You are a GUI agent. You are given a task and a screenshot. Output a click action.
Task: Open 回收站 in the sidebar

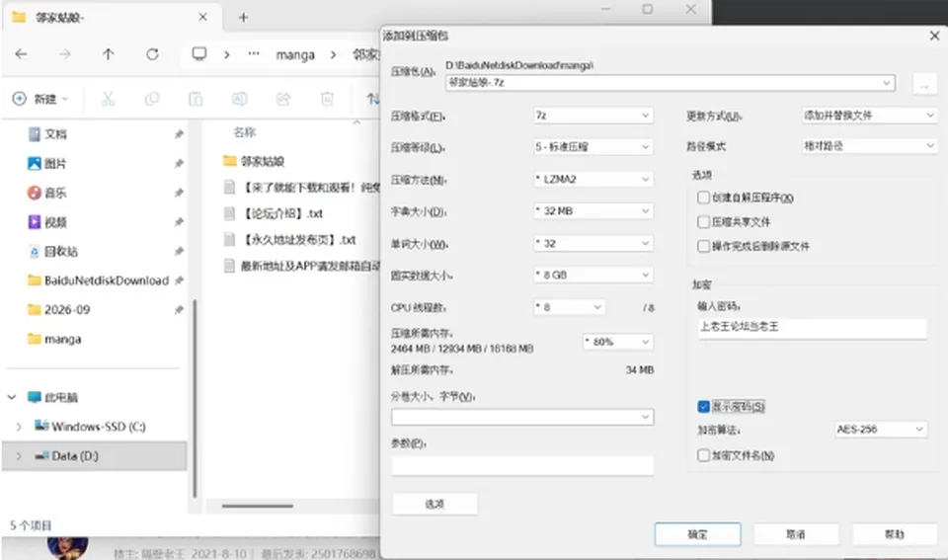point(60,252)
